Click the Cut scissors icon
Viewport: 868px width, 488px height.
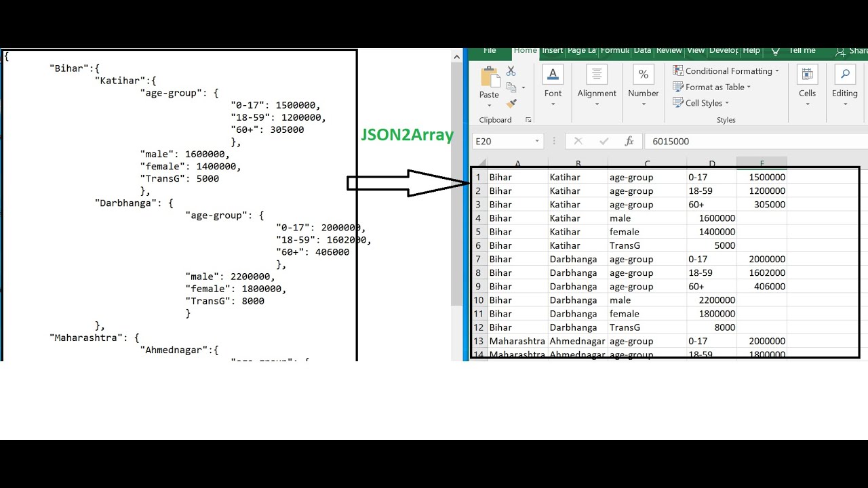pyautogui.click(x=511, y=71)
